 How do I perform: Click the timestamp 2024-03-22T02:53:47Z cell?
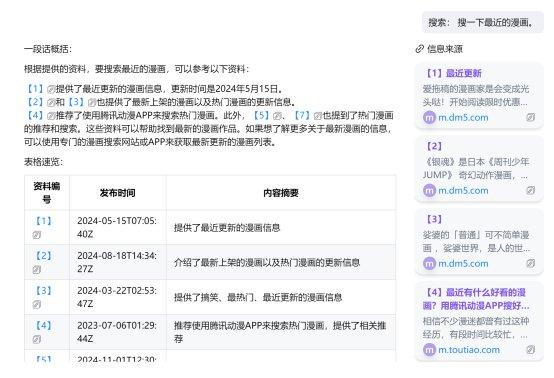pos(117,297)
